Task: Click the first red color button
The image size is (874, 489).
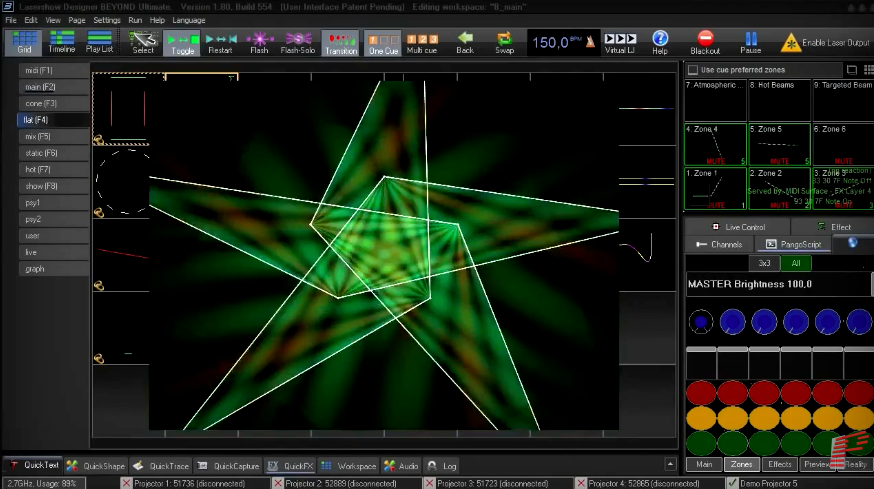Action: click(702, 393)
